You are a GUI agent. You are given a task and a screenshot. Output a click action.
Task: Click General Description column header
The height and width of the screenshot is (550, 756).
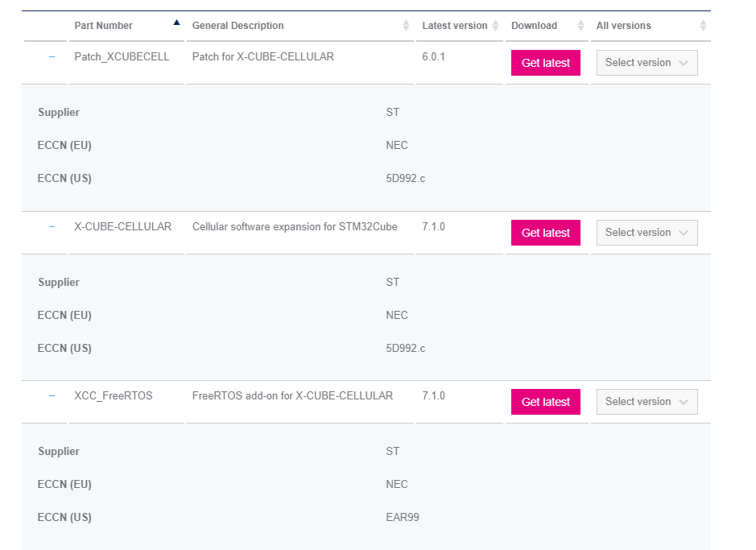coord(238,26)
